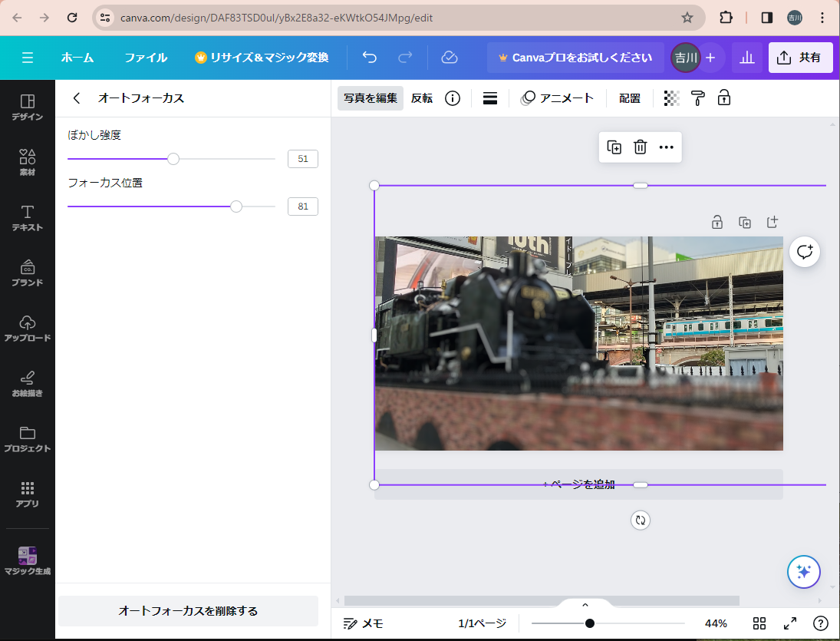Click the undo arrow in header
The width and height of the screenshot is (840, 641).
point(370,58)
